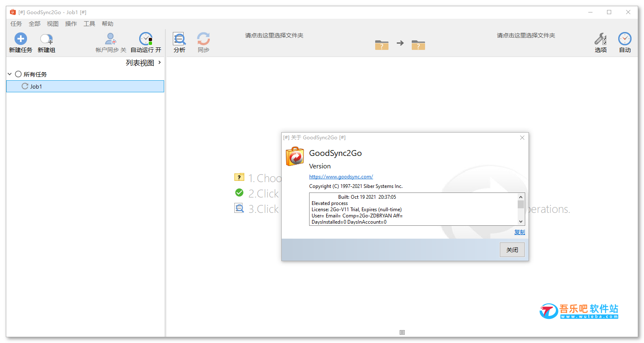Open the 操作 menu

click(x=71, y=24)
